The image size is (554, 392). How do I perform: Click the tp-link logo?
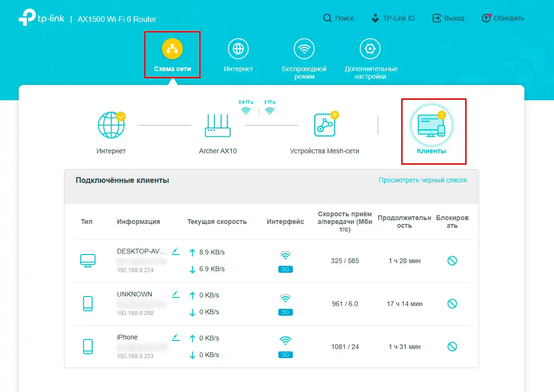click(x=41, y=18)
